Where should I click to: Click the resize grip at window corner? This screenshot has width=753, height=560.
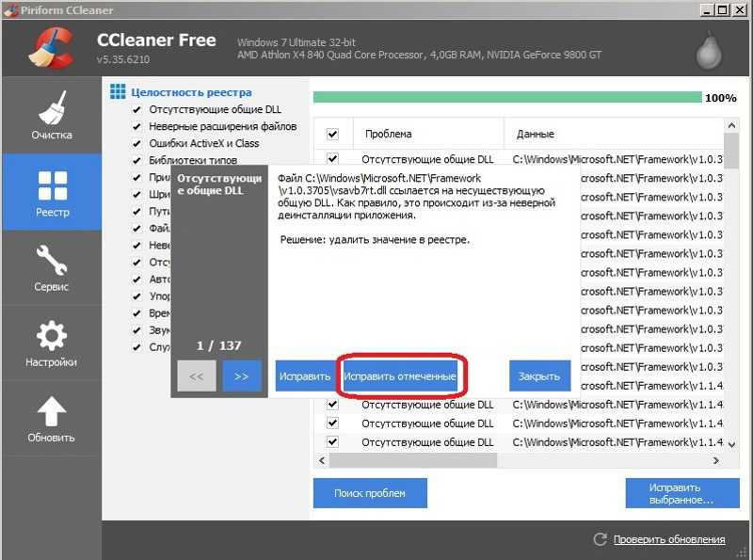coord(743,552)
